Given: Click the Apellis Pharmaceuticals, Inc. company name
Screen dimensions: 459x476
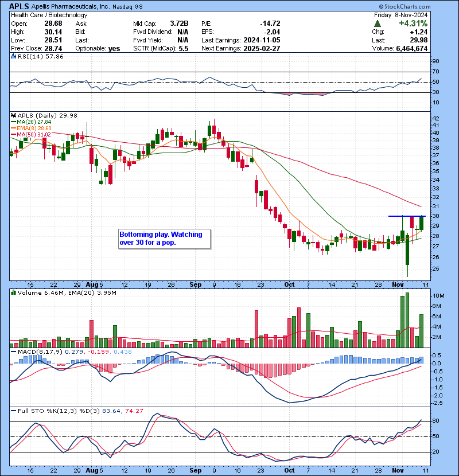Looking at the screenshot, I should point(71,6).
